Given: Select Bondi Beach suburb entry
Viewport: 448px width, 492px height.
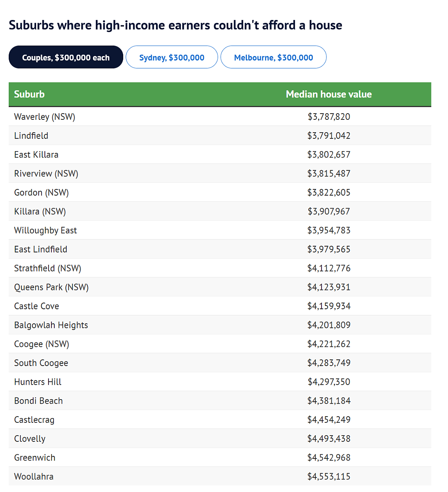Looking at the screenshot, I should pyautogui.click(x=38, y=401).
